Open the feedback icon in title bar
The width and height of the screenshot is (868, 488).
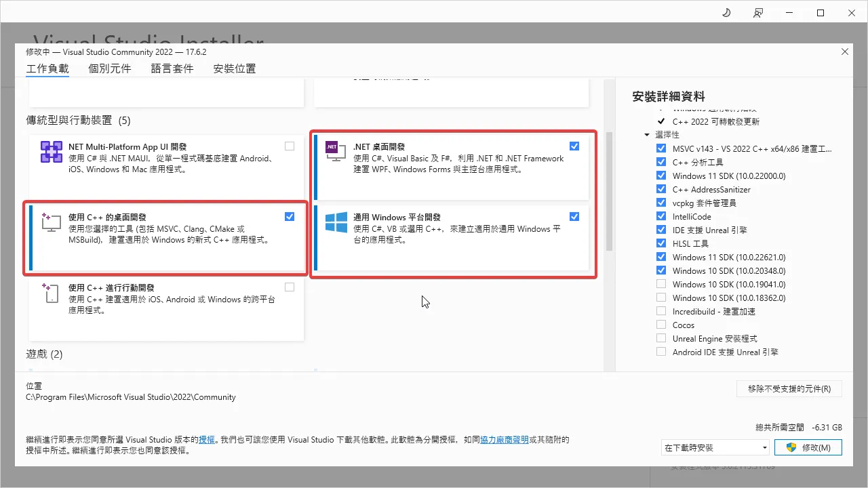point(757,12)
